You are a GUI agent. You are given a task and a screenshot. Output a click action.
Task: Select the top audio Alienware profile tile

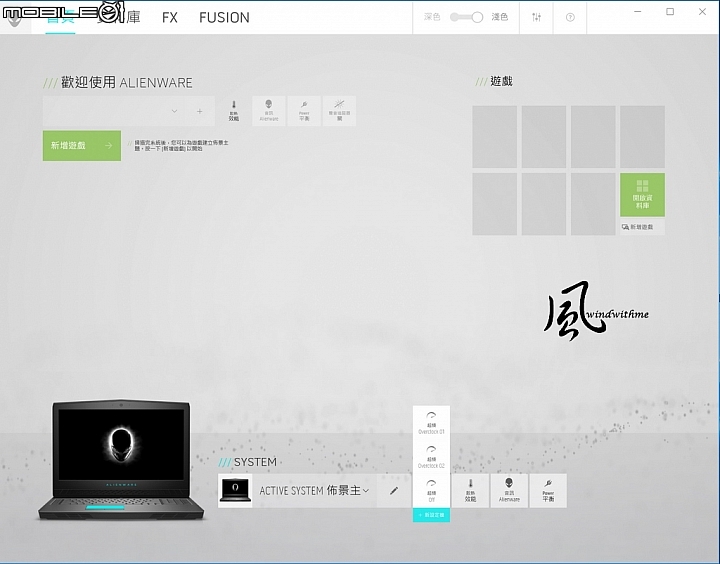click(x=269, y=111)
